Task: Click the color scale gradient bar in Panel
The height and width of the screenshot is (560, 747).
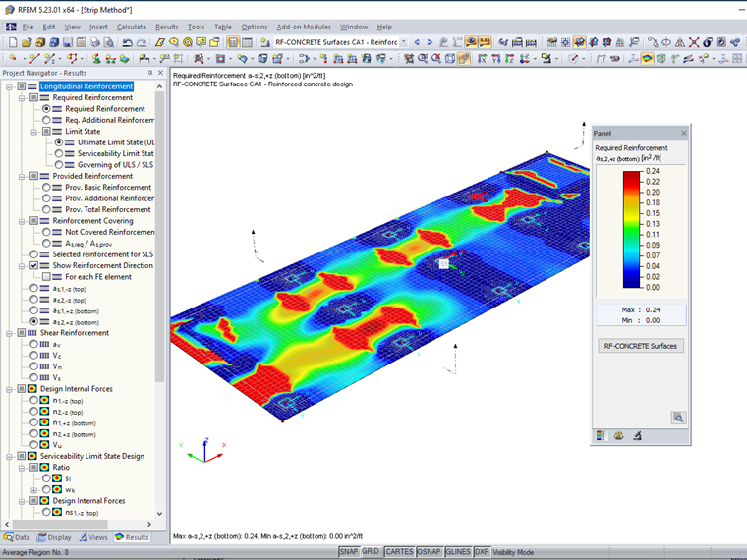Action: [x=631, y=230]
